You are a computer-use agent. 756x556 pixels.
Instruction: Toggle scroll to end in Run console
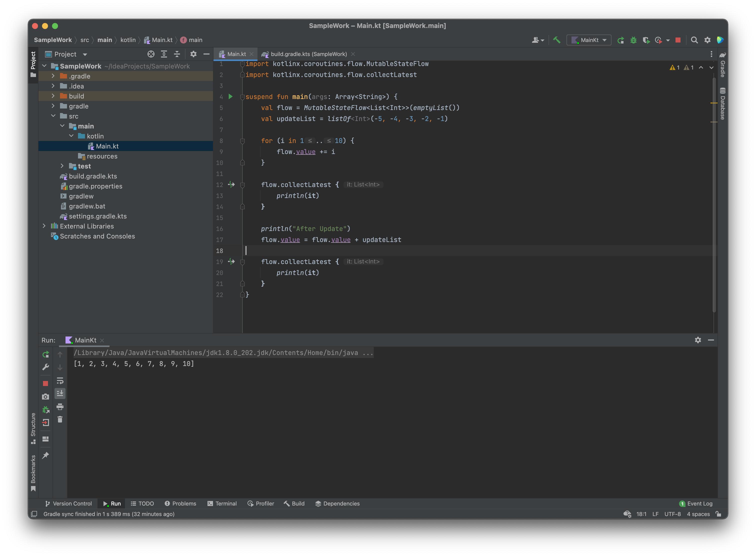click(60, 393)
